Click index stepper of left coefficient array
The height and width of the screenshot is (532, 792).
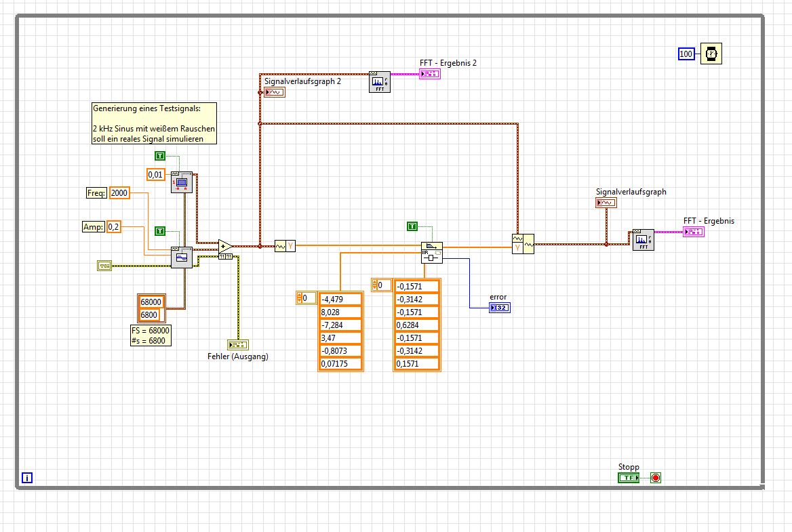point(299,298)
